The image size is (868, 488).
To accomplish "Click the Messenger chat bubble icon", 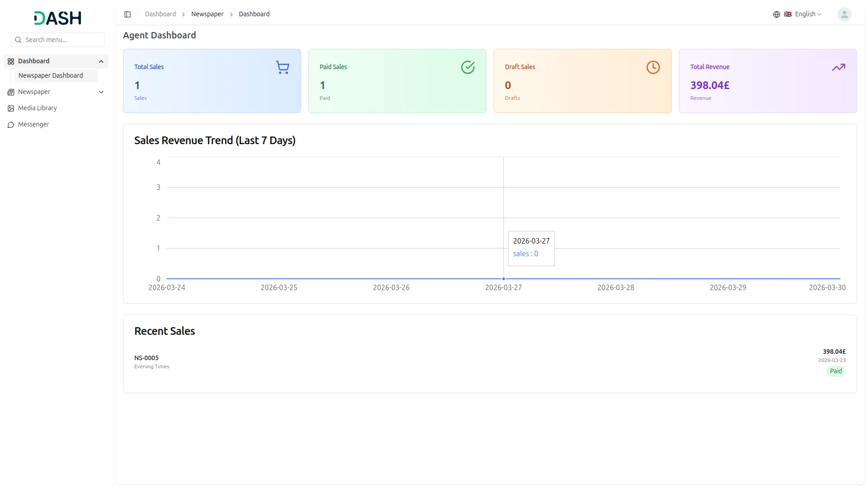I will tap(11, 125).
